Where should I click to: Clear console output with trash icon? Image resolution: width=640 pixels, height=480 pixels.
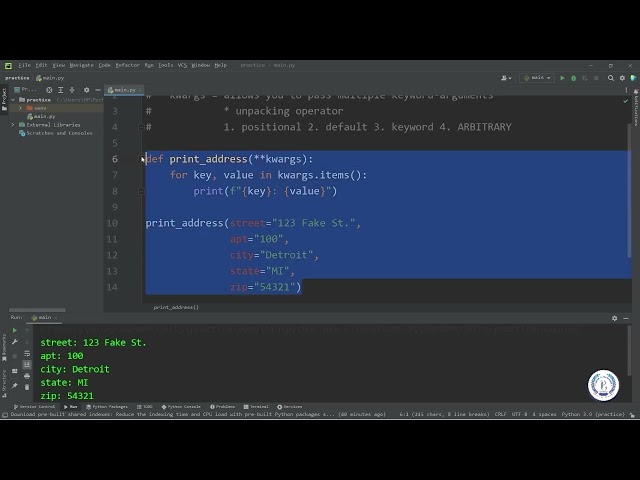(x=27, y=387)
